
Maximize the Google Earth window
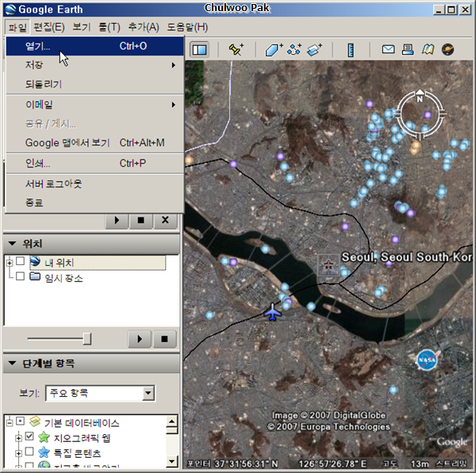(451, 10)
